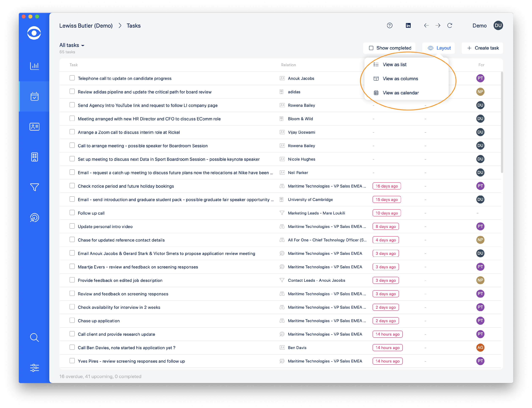Open the dashboard chart icon in sidebar
This screenshot has width=532, height=408.
click(34, 66)
